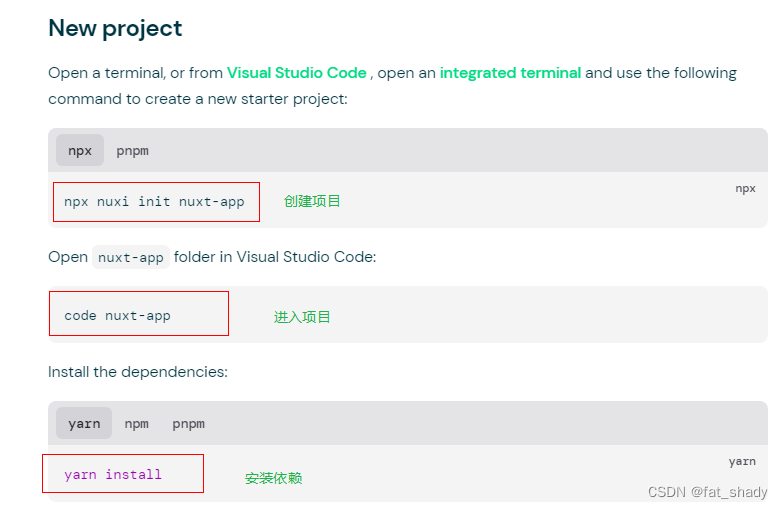
Task: Click the CSDN @fat_shady watermark
Action: point(707,492)
